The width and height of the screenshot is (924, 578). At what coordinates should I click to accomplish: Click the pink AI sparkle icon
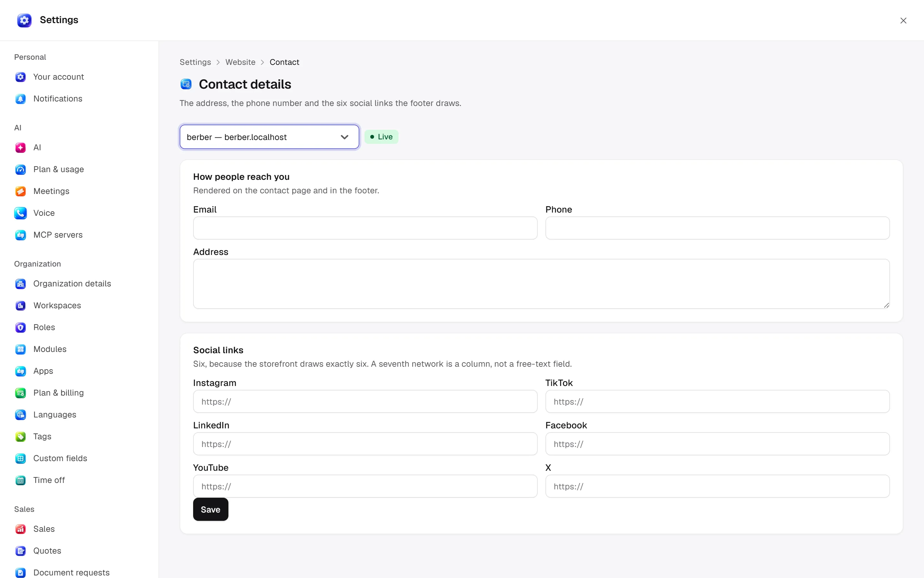(21, 148)
